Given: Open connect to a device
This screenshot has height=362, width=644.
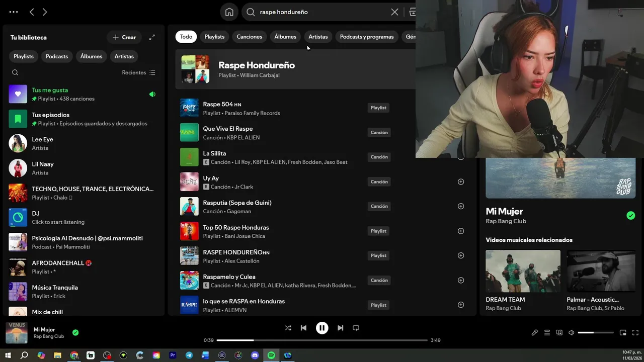Looking at the screenshot, I should 559,332.
